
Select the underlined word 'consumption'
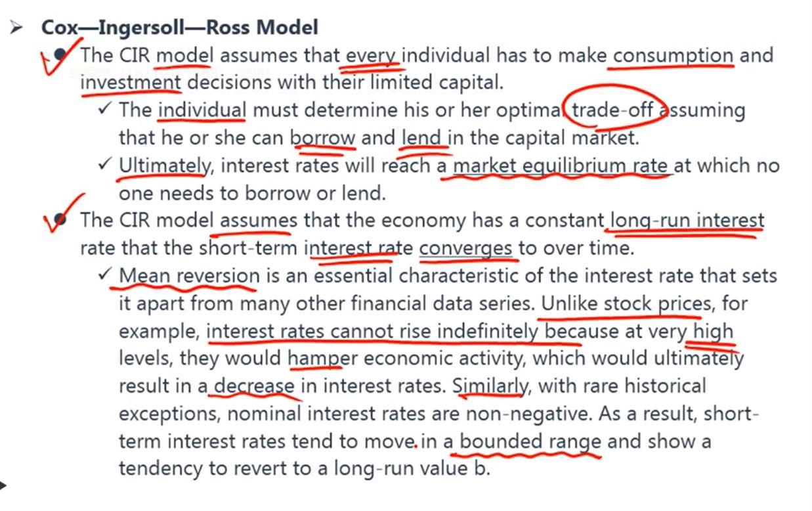pos(673,56)
